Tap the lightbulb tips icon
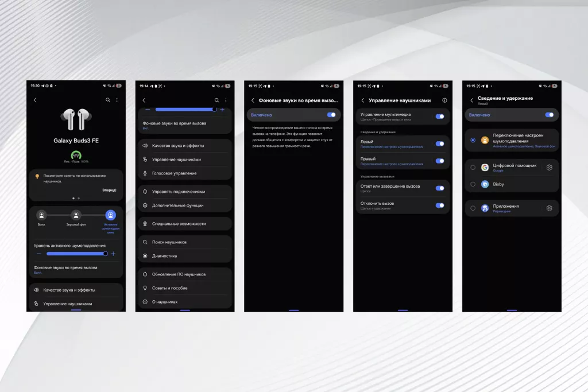The image size is (588, 392). pos(37,176)
